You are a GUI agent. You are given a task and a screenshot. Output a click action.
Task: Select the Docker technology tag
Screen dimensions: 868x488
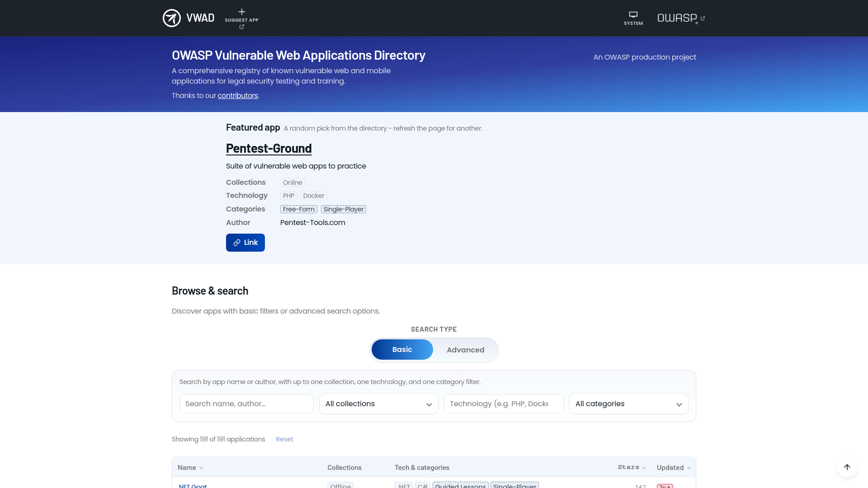pos(313,195)
